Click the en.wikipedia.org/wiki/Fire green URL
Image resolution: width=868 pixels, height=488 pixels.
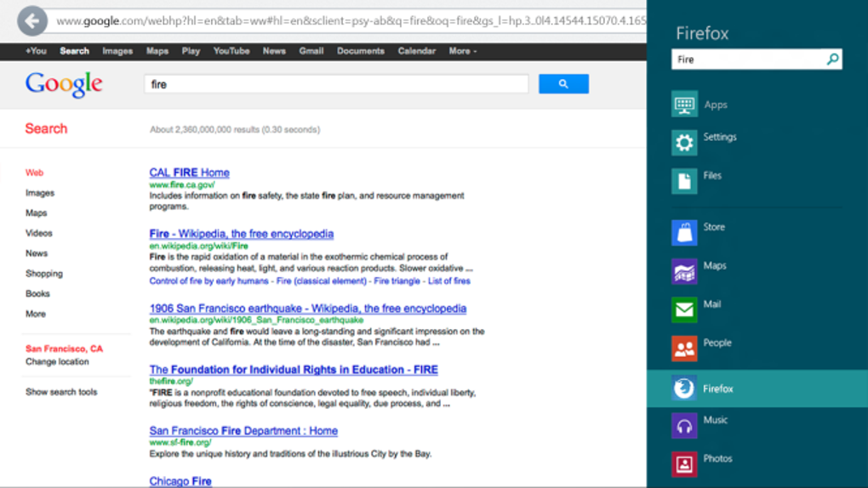point(199,246)
